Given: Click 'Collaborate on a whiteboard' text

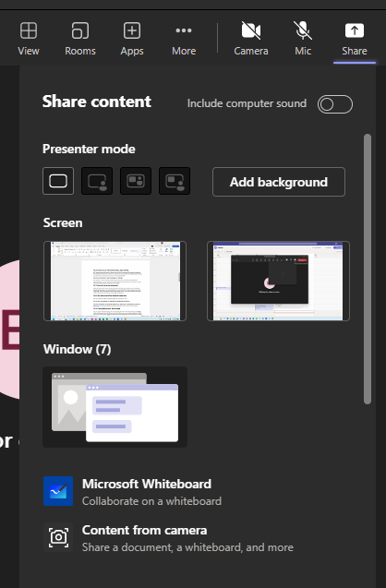Looking at the screenshot, I should tap(151, 501).
